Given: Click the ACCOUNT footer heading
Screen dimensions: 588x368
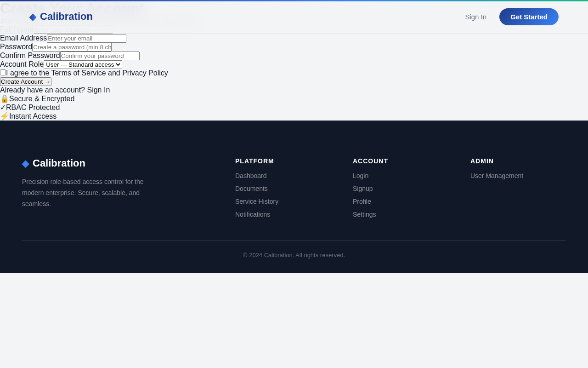Looking at the screenshot, I should coord(370,161).
